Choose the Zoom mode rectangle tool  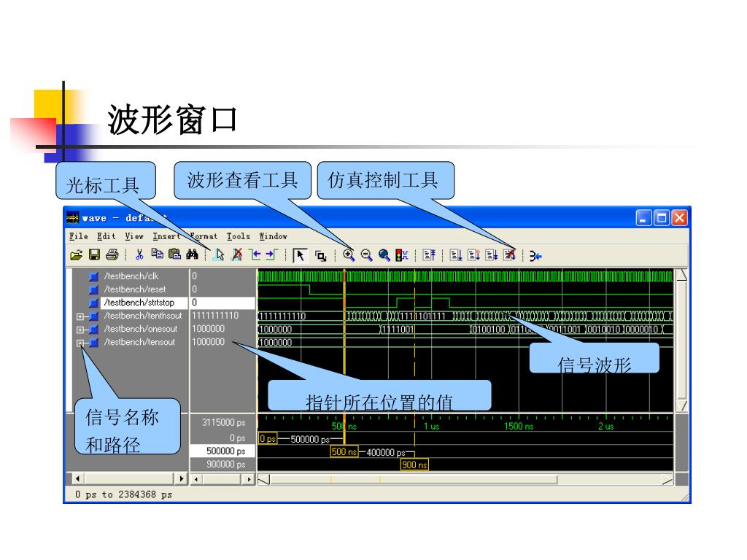tap(321, 256)
